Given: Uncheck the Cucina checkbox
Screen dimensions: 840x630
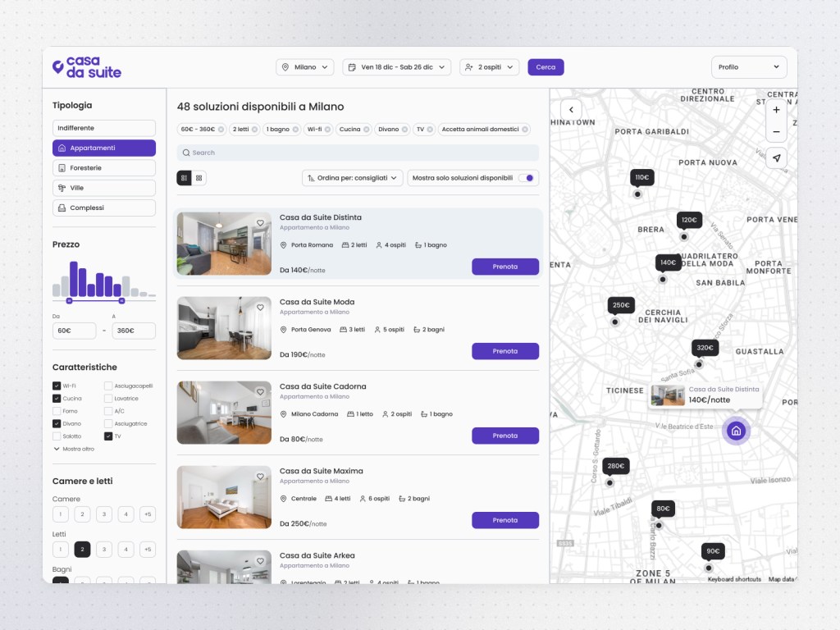Looking at the screenshot, I should pos(57,399).
